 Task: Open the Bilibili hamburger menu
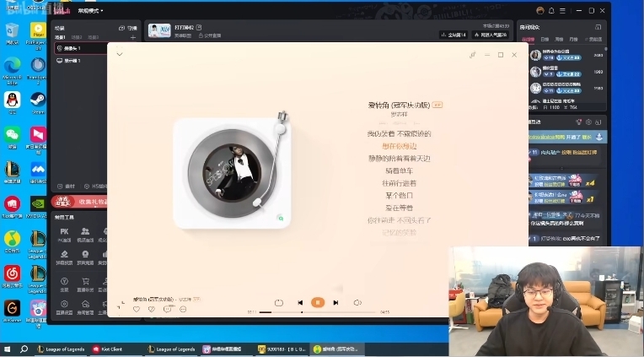(x=564, y=11)
